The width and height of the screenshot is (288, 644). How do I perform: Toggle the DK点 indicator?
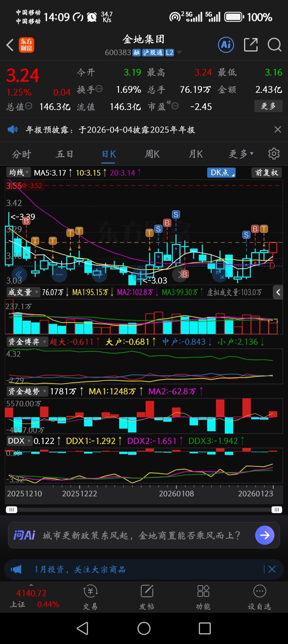(x=221, y=172)
